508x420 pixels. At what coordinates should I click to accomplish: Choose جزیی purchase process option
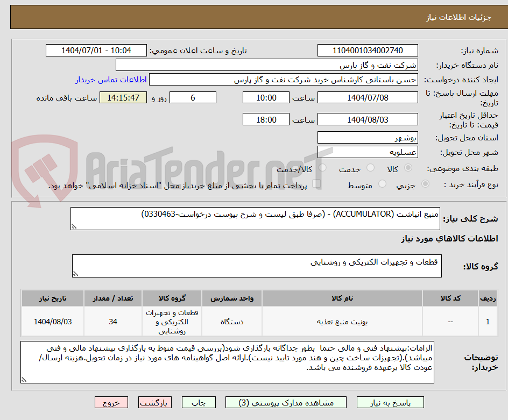[x=425, y=183]
